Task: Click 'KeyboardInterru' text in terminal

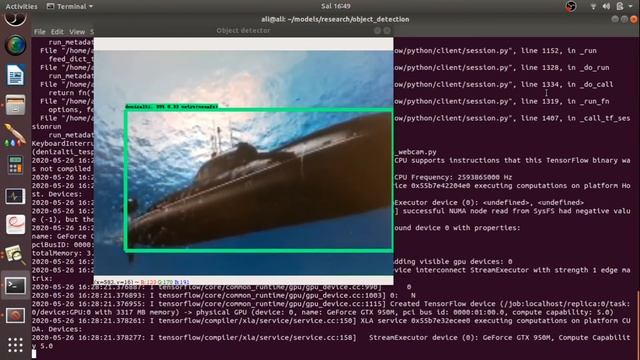Action: 63,144
